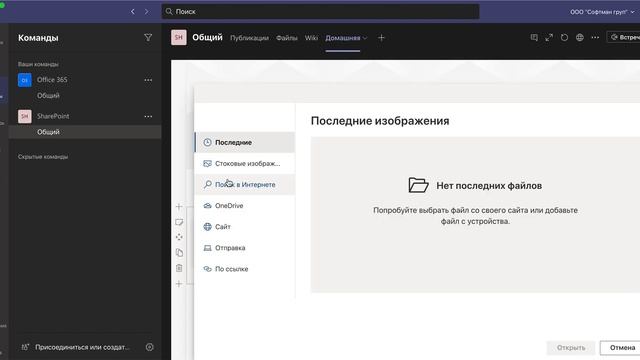Screen dimensions: 640x360
Task: Click the SH channel avatar in header
Action: [179, 38]
